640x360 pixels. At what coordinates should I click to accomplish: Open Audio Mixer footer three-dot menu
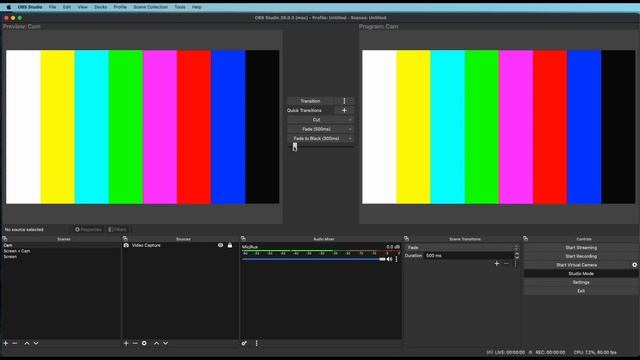pyautogui.click(x=256, y=343)
